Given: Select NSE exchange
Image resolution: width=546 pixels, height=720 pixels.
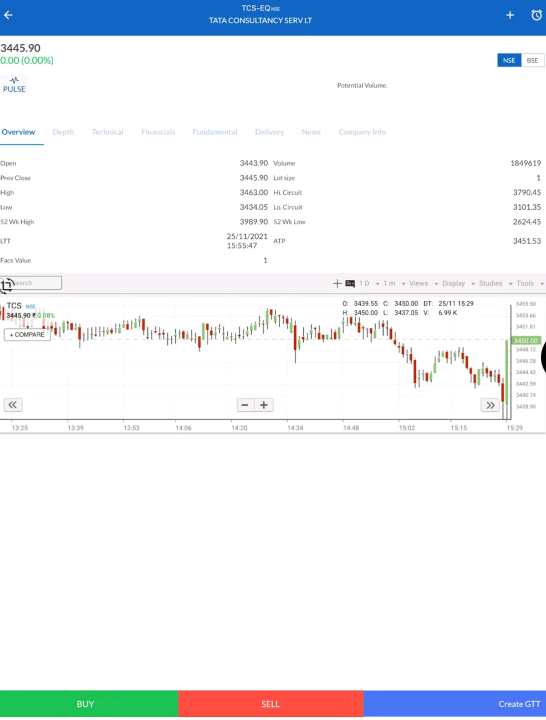Looking at the screenshot, I should [509, 60].
